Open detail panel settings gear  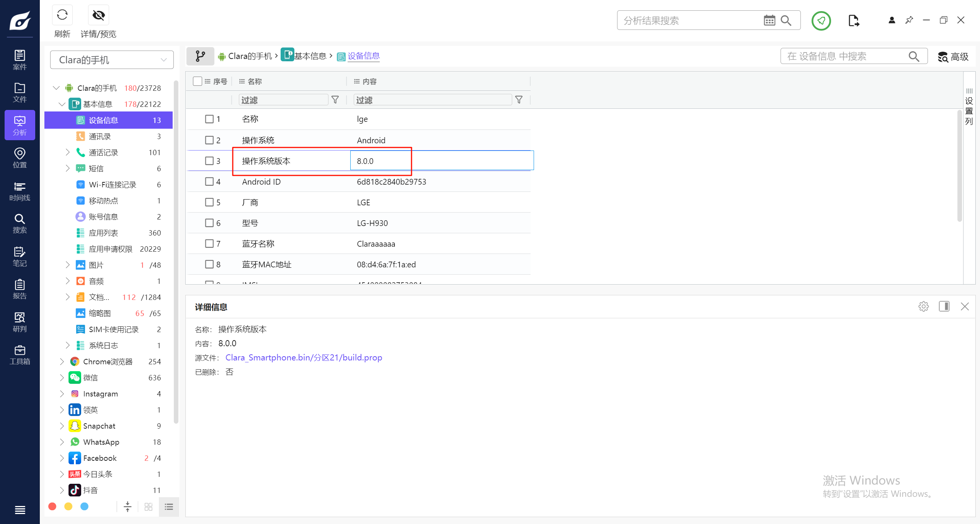[923, 306]
